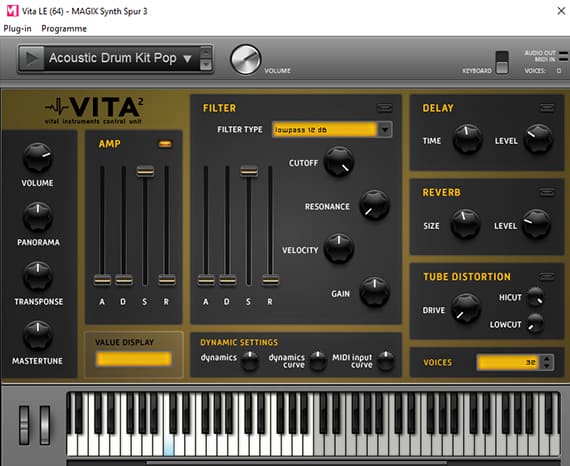The width and height of the screenshot is (570, 466).
Task: Click the modulation wheel
Action: pyautogui.click(x=45, y=425)
